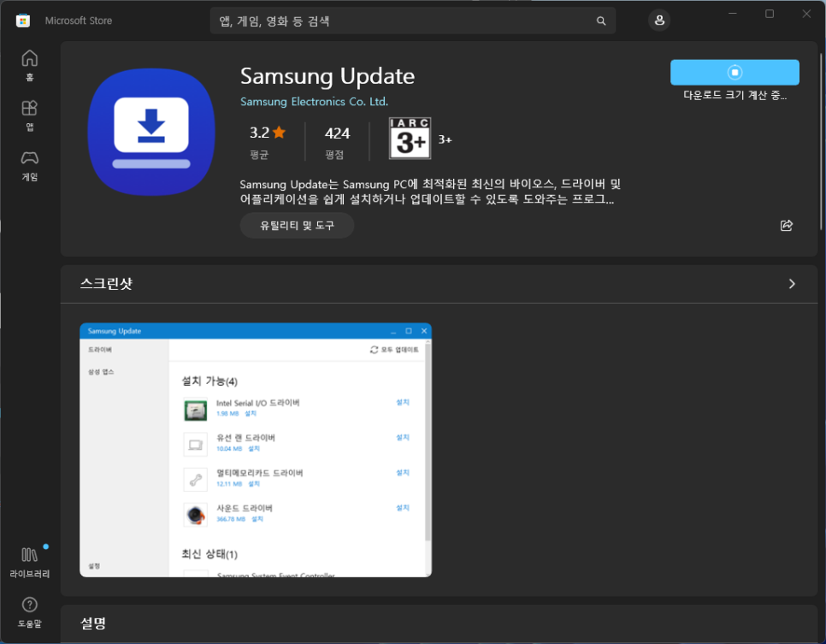
Task: Click the page vertical scrollbar
Action: [x=821, y=141]
